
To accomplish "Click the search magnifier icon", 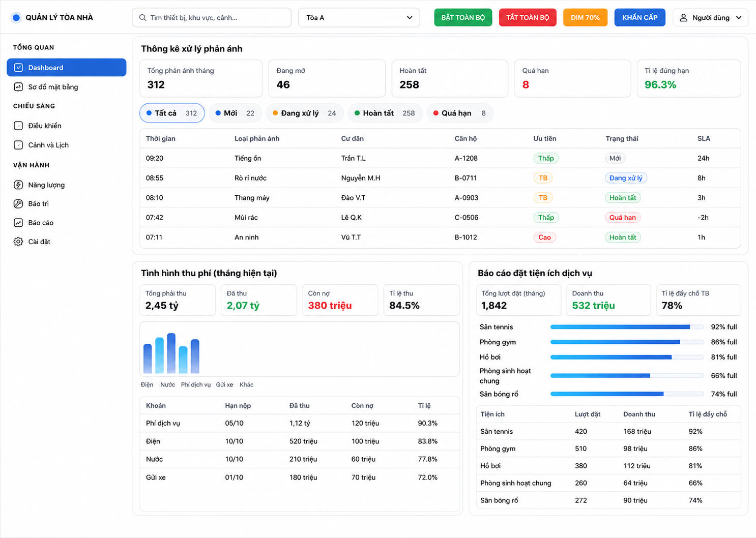I will [x=143, y=17].
